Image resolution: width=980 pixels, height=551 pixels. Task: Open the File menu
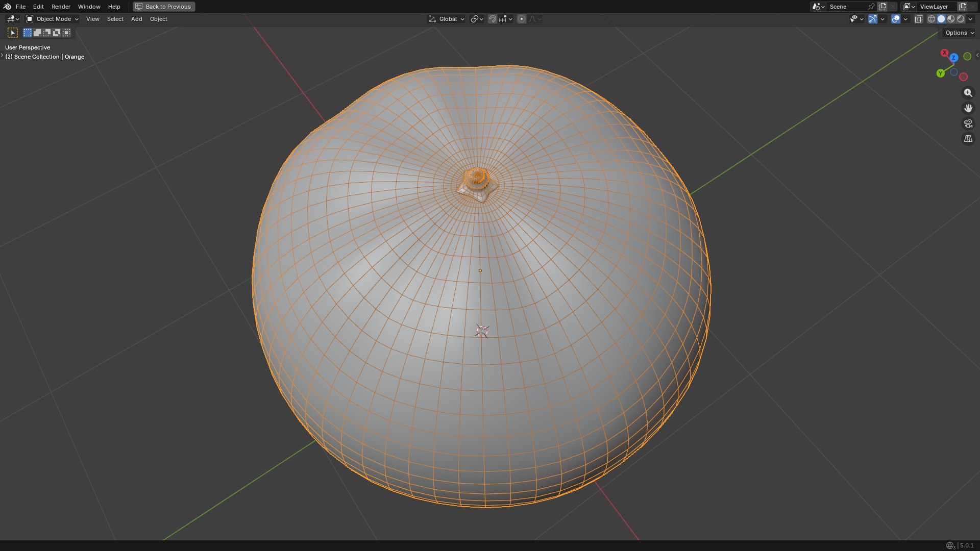tap(20, 7)
